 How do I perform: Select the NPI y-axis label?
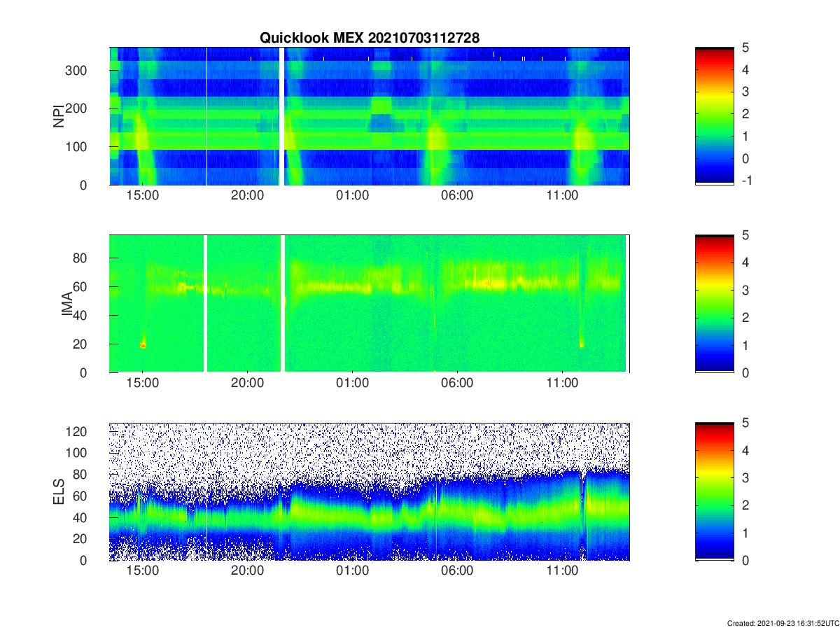(x=59, y=116)
